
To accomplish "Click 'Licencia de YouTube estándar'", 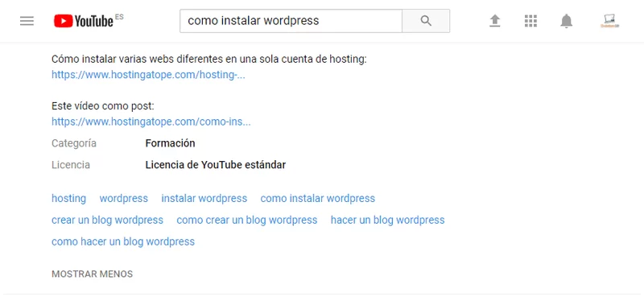I will [216, 165].
